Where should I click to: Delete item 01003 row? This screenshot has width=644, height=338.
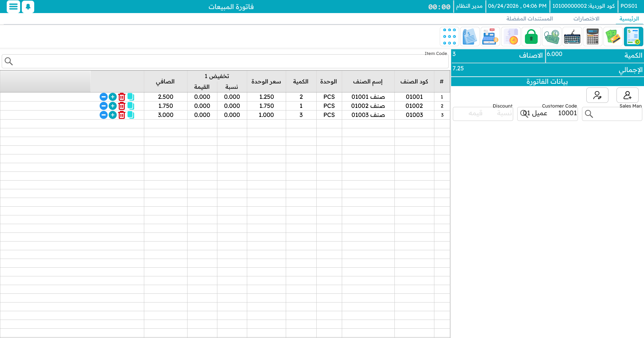click(x=122, y=115)
